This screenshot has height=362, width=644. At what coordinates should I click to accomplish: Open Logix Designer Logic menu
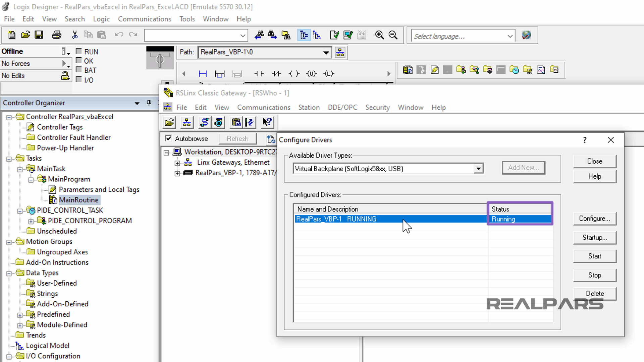coord(101,19)
